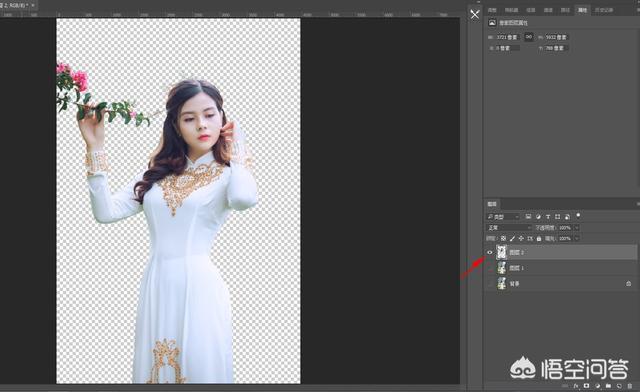Show the background layer via its visibility box

click(x=490, y=283)
